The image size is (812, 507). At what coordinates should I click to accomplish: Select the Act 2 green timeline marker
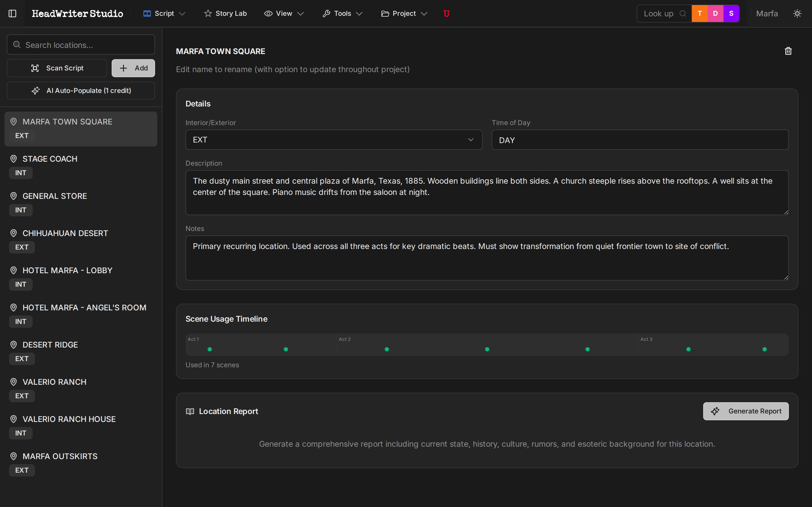387,349
